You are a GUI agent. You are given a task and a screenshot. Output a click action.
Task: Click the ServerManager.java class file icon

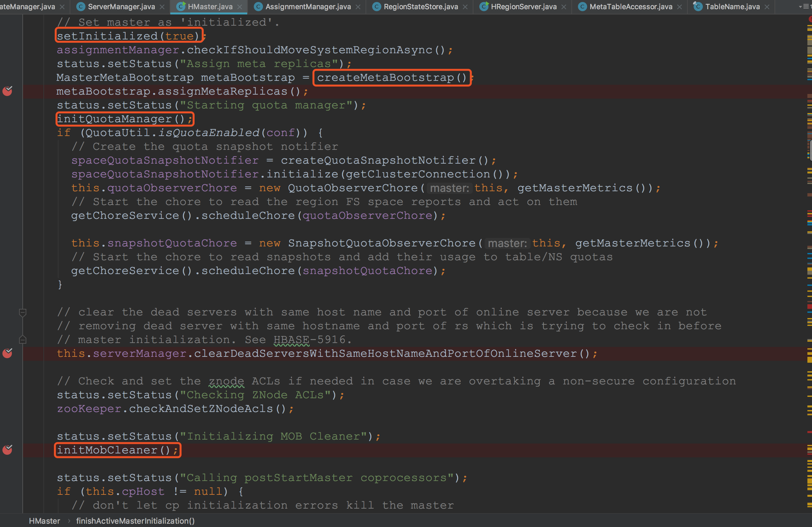(x=81, y=7)
